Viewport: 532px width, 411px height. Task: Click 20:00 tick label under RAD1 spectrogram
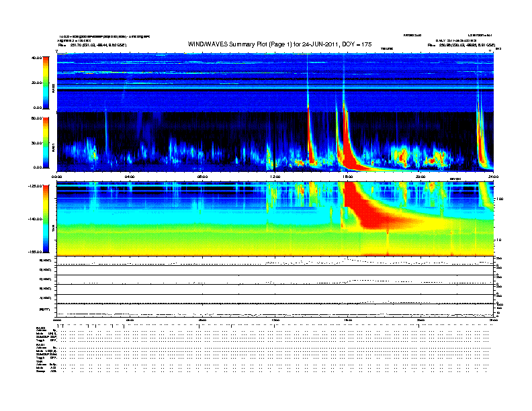click(420, 177)
